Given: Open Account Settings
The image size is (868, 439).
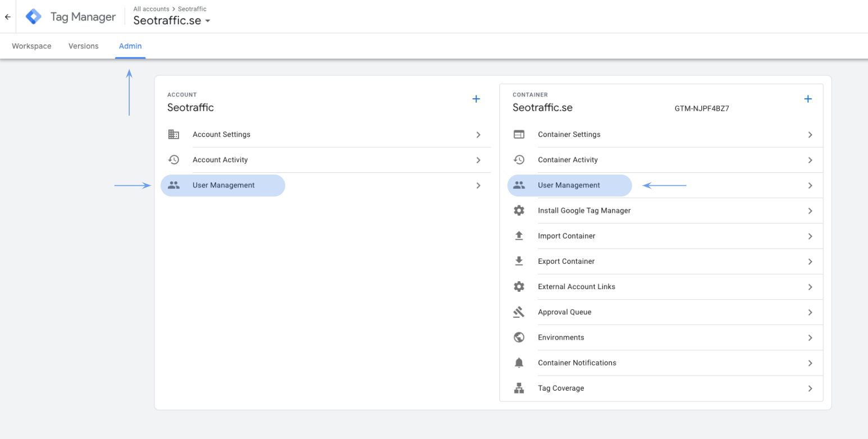Looking at the screenshot, I should point(221,135).
